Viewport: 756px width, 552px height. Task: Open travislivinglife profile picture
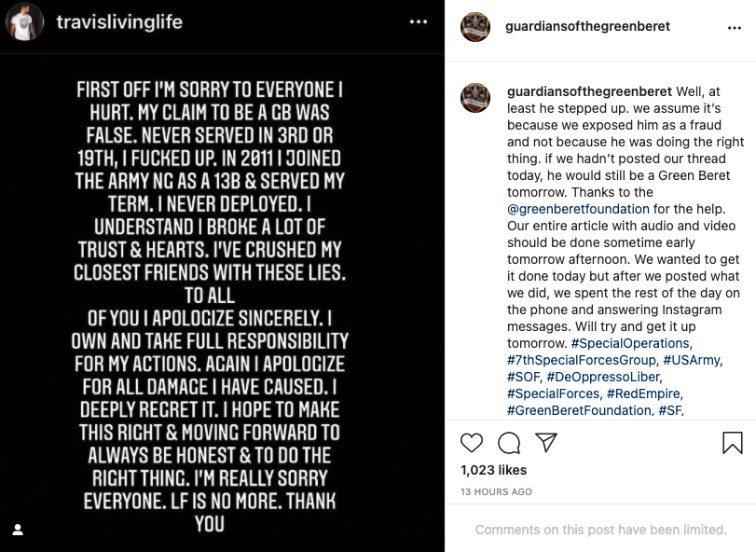click(24, 21)
